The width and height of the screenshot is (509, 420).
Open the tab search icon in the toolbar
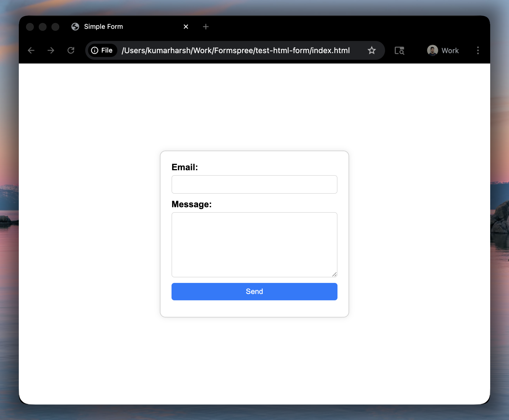(x=399, y=50)
